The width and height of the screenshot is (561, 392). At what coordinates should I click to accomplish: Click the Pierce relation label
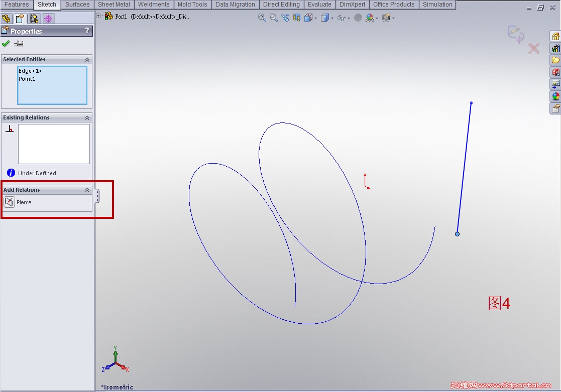pyautogui.click(x=24, y=202)
